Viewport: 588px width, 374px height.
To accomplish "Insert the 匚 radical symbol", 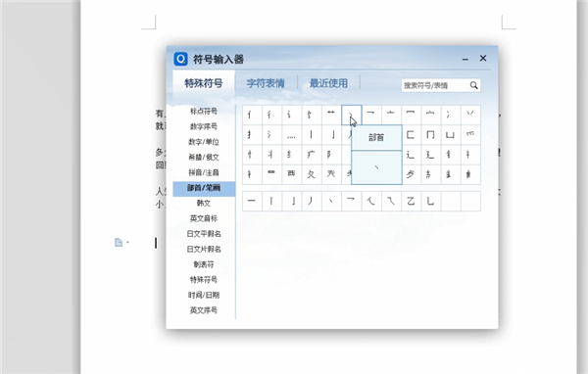I will [x=411, y=134].
